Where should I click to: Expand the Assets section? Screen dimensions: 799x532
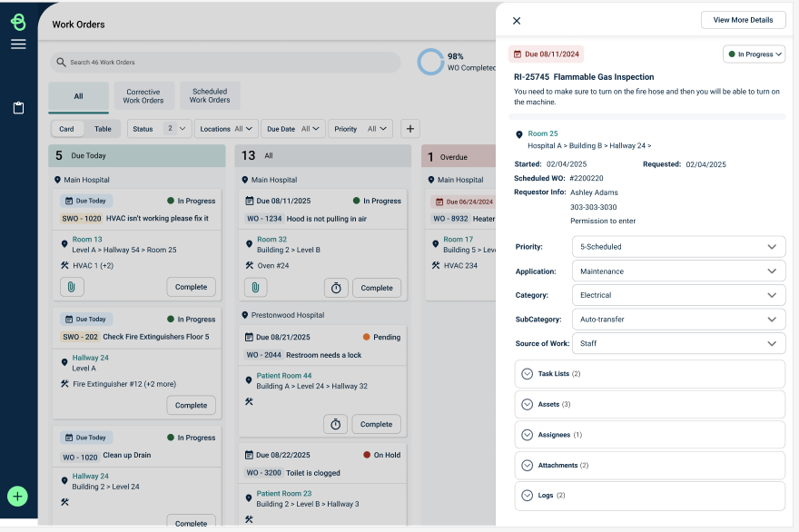pos(650,405)
